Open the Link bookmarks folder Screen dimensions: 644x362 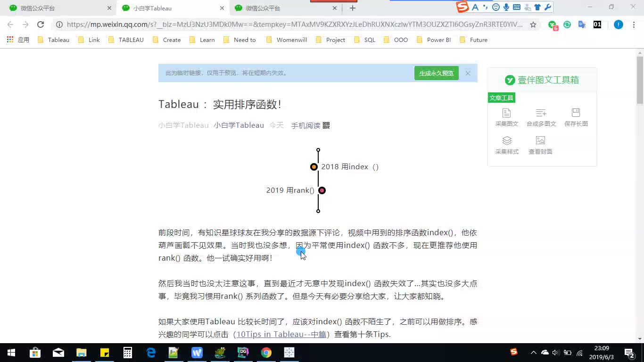pos(89,40)
